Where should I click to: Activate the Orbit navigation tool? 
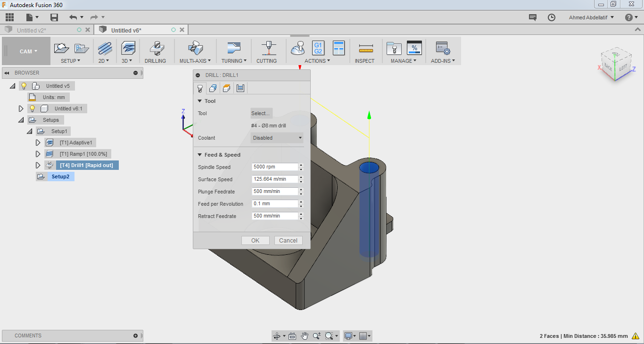277,336
